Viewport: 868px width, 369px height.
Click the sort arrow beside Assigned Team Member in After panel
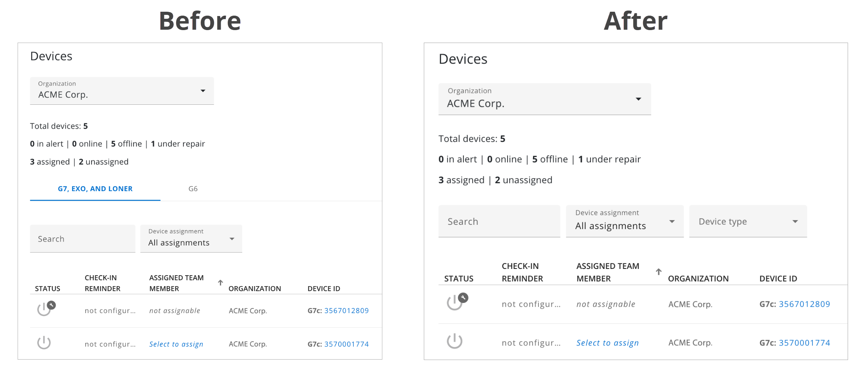[x=659, y=272]
